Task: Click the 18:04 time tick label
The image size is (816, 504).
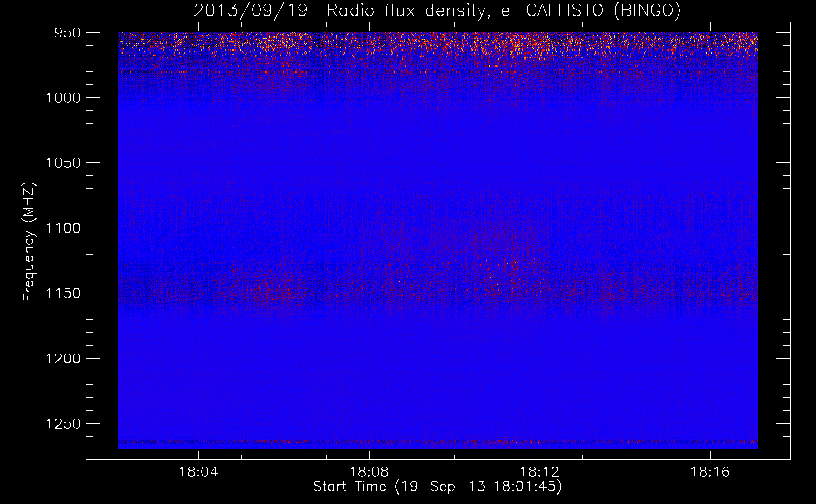Action: tap(198, 472)
